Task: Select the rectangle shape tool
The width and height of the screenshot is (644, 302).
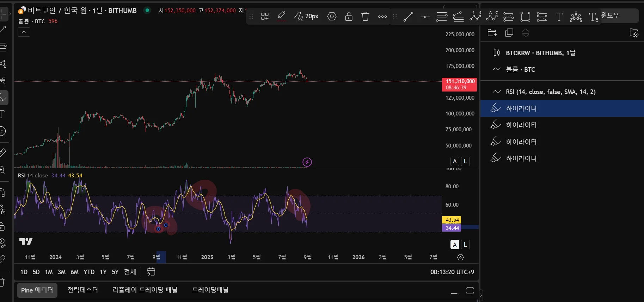Action: pyautogui.click(x=525, y=17)
